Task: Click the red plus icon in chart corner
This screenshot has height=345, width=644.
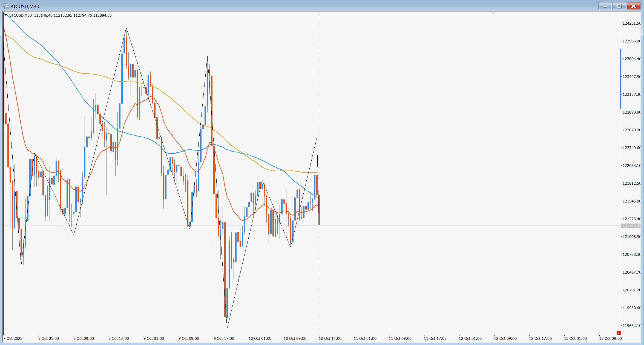Action: pos(618,333)
